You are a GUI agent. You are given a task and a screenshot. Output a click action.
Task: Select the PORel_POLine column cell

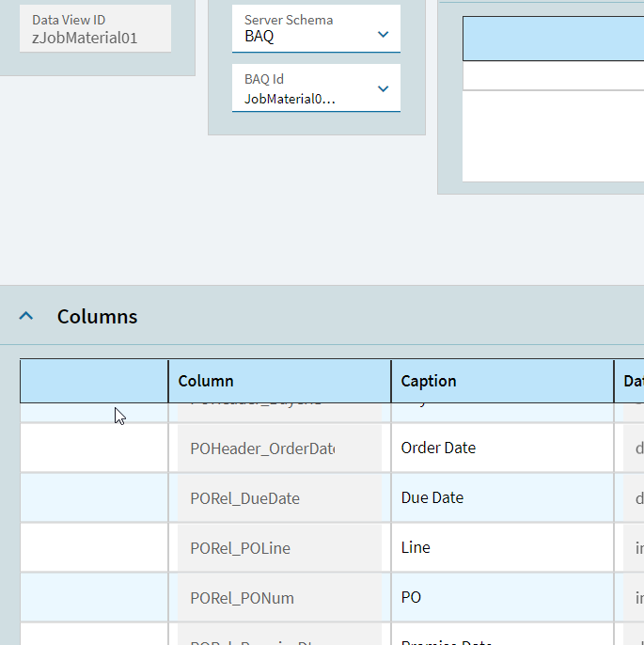[x=279, y=548]
